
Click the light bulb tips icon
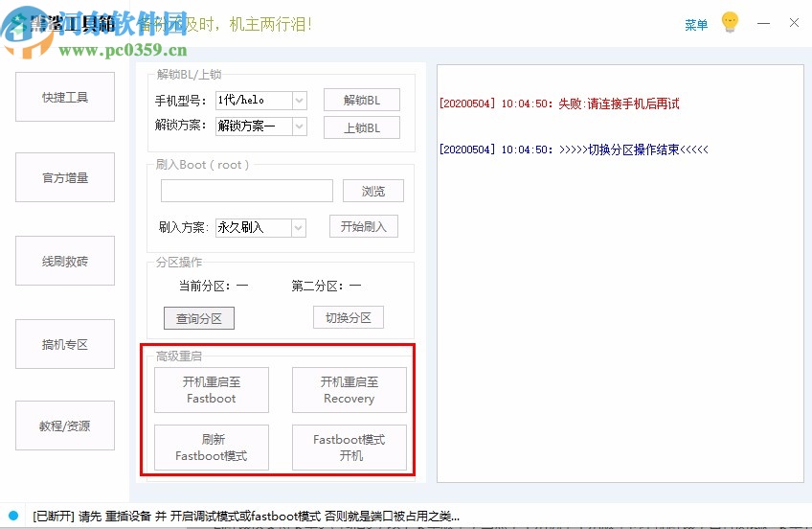730,22
